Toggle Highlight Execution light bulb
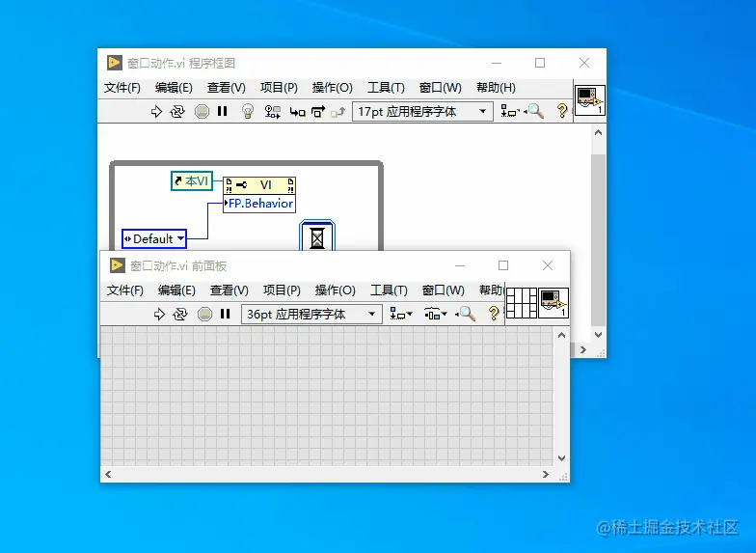Image resolution: width=756 pixels, height=553 pixels. click(x=247, y=112)
